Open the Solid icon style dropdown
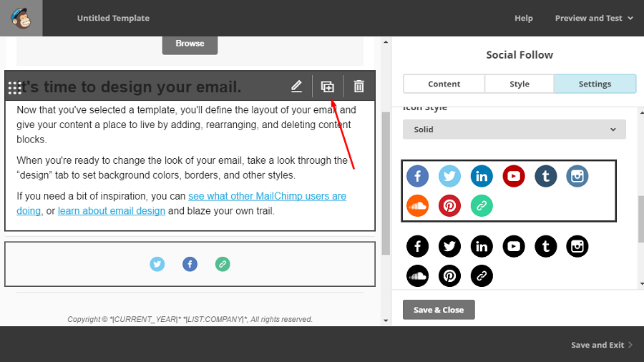644x362 pixels. [x=514, y=129]
